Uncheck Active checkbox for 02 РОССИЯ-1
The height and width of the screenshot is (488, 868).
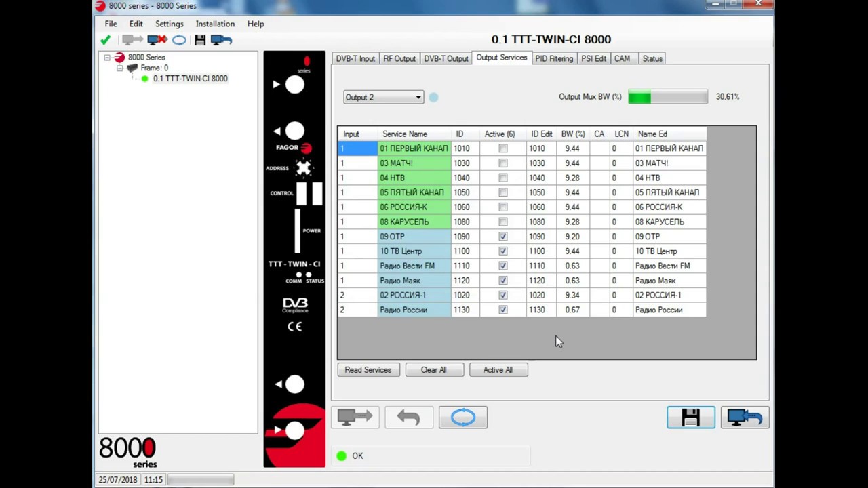click(x=502, y=296)
